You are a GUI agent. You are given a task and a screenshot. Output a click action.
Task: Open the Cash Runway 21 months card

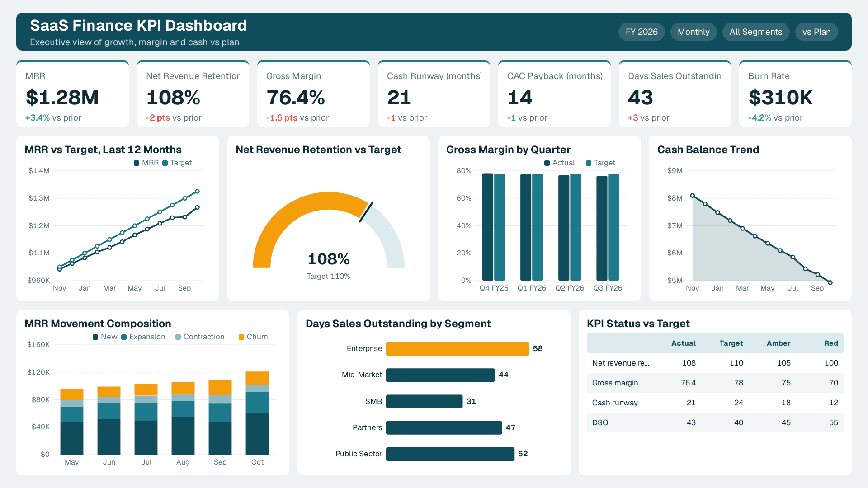point(434,94)
